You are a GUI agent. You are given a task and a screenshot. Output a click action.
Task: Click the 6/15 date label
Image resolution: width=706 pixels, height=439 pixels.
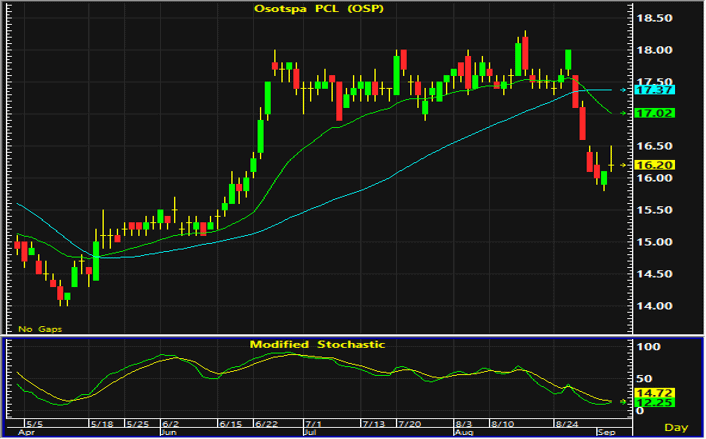(231, 424)
